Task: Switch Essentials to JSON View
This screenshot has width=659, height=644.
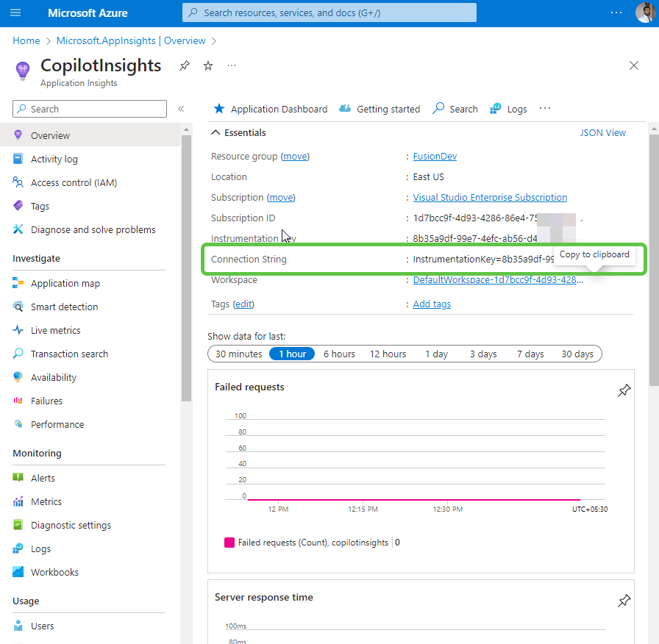Action: tap(602, 132)
